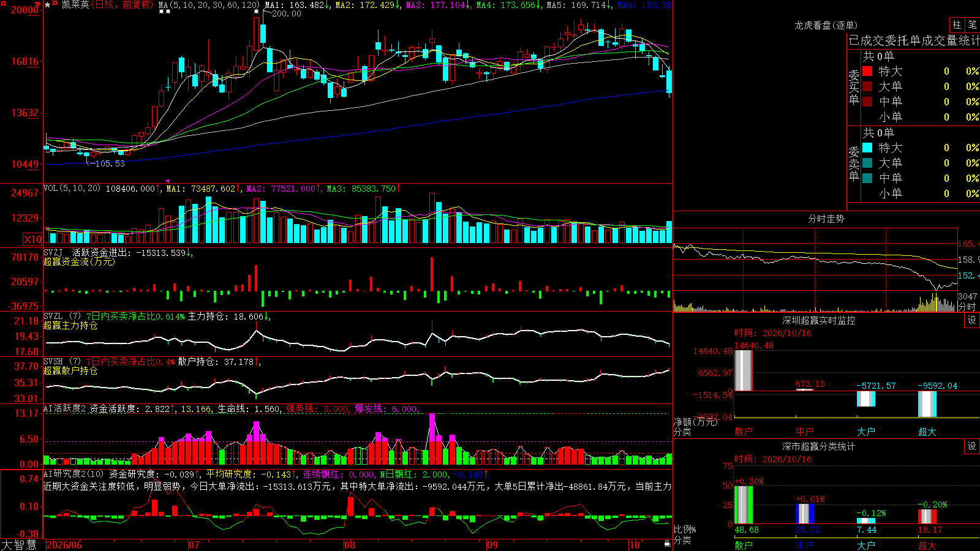Click the 散户 bar in 深圳超赢实时监控
Viewport: 980px width, 551px height.
tap(744, 370)
